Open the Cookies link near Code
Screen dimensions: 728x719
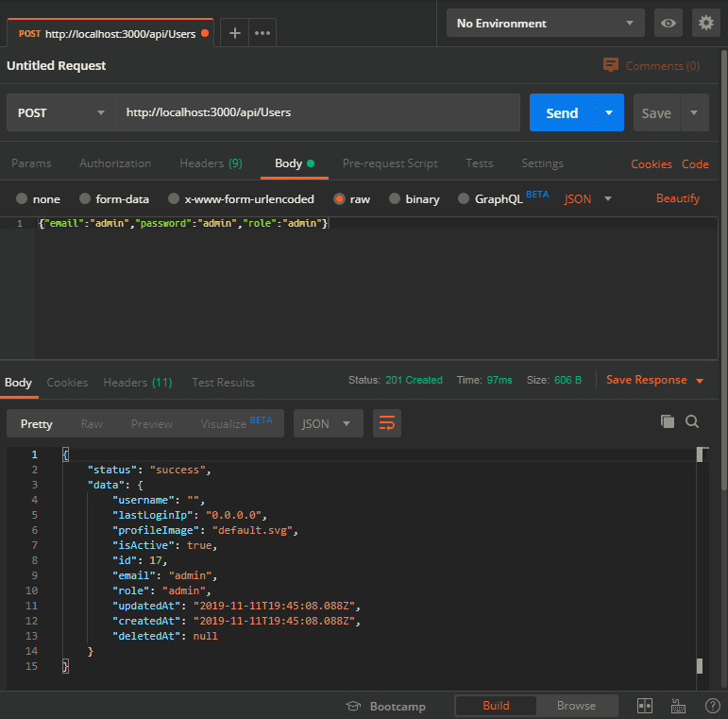tap(651, 164)
